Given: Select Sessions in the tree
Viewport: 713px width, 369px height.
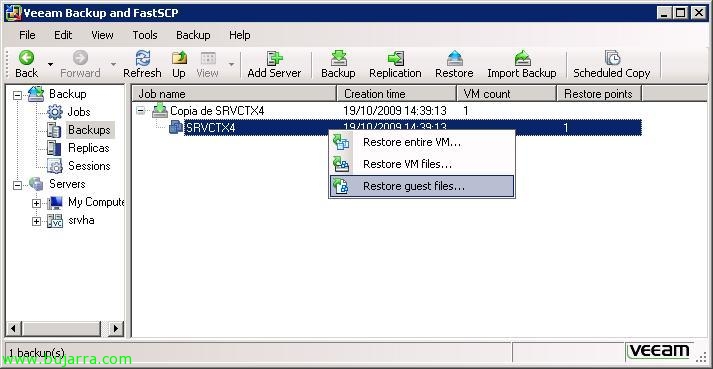Looking at the screenshot, I should pos(89,166).
